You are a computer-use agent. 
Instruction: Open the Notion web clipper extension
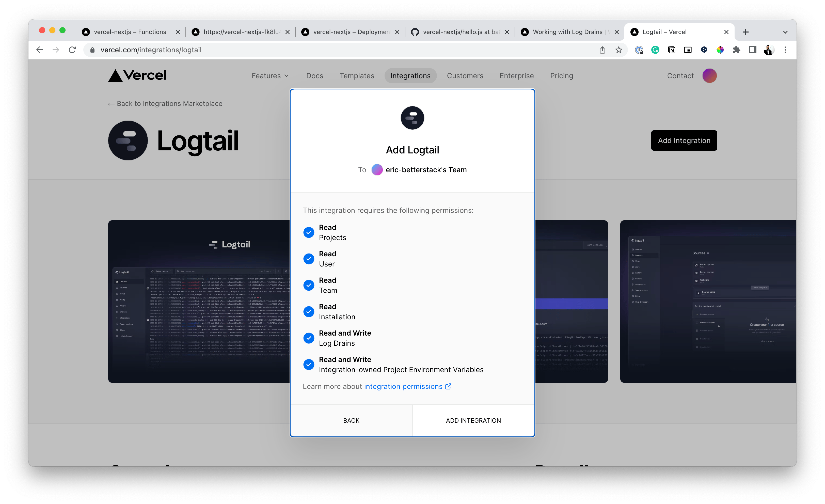[x=671, y=50]
